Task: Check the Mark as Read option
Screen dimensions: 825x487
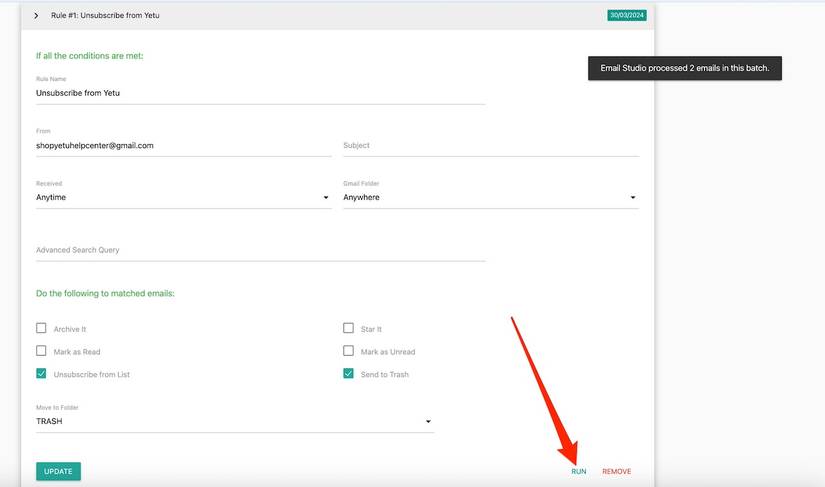Action: [x=41, y=351]
